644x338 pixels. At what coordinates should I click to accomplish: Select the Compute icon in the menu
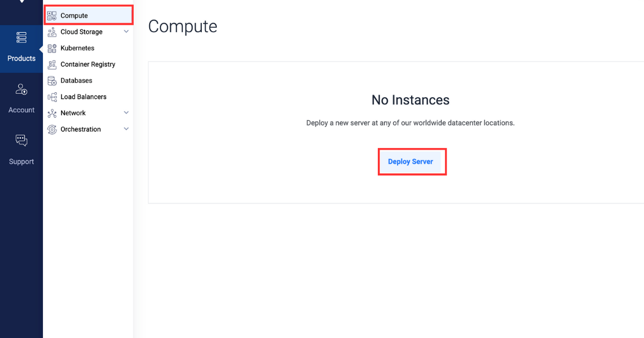point(52,15)
